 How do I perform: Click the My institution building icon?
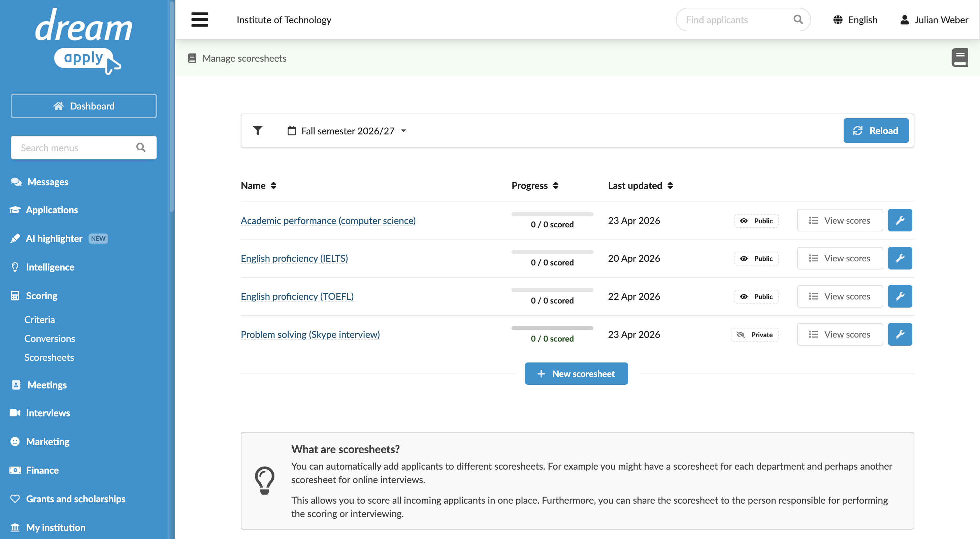(x=15, y=527)
